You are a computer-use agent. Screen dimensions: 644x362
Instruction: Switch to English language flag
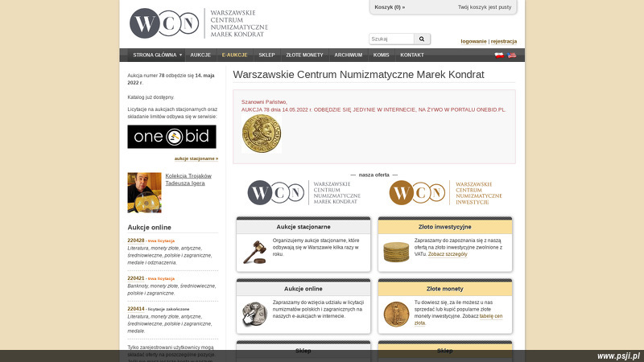click(512, 55)
